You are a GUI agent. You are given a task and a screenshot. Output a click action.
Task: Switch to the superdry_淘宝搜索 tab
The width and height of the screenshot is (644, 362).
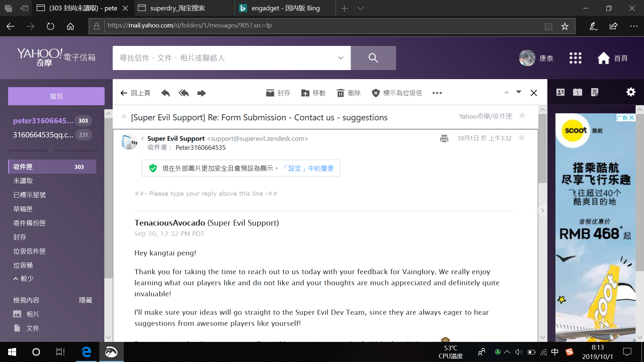(x=184, y=8)
